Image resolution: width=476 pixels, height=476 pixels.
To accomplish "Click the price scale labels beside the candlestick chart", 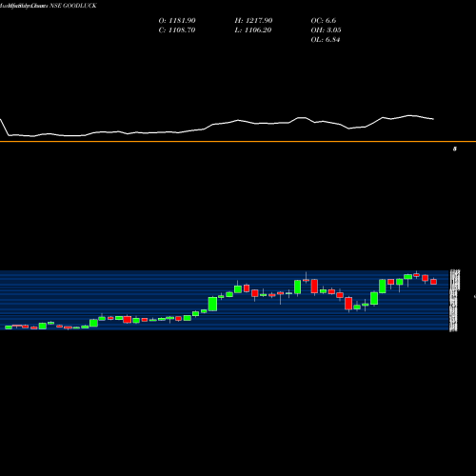I will tap(454, 301).
